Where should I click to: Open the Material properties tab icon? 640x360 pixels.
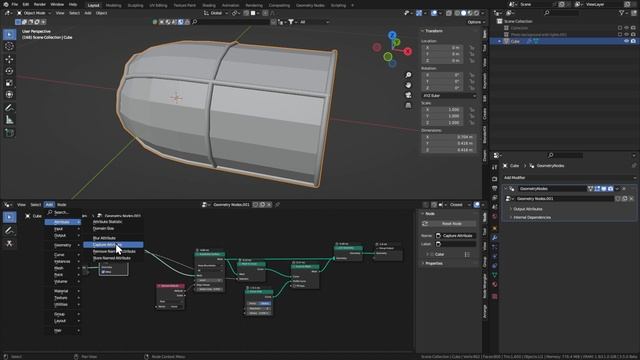[x=495, y=284]
